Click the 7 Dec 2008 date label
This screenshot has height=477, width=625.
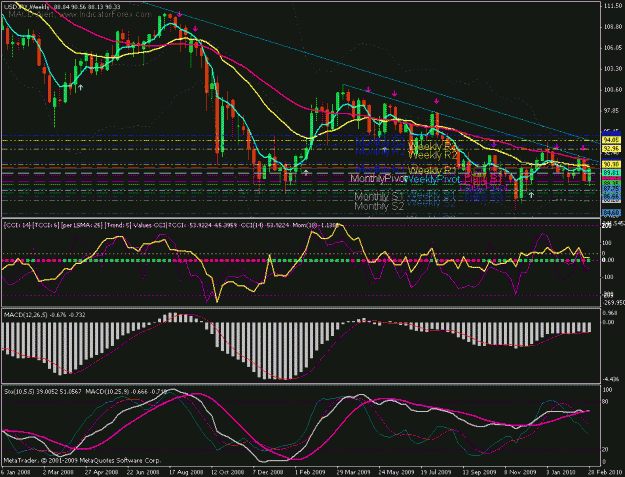(x=268, y=472)
